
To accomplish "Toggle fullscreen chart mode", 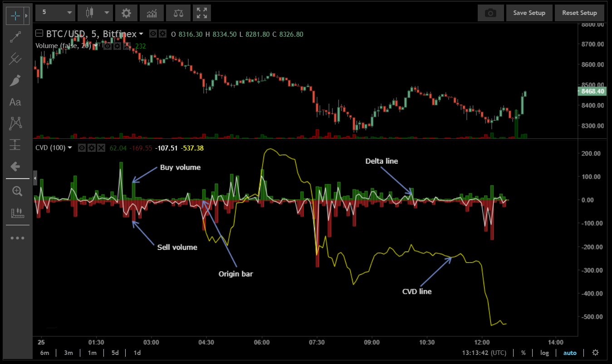I will pyautogui.click(x=202, y=13).
